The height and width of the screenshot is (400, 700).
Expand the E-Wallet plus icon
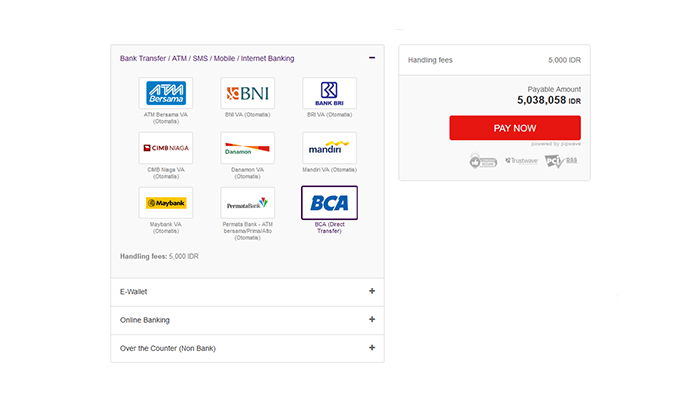(x=372, y=291)
